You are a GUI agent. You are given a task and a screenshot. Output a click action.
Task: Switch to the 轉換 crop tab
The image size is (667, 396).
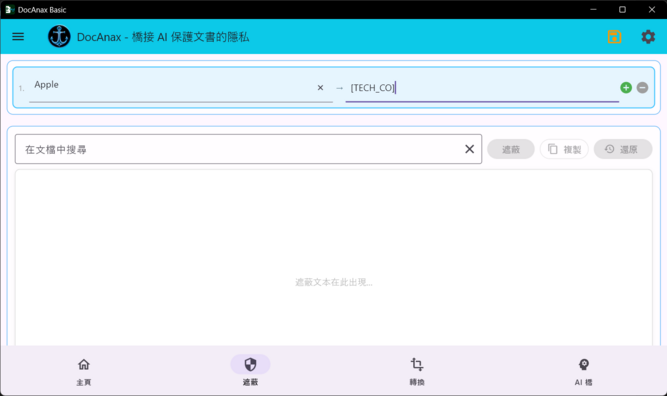417,371
